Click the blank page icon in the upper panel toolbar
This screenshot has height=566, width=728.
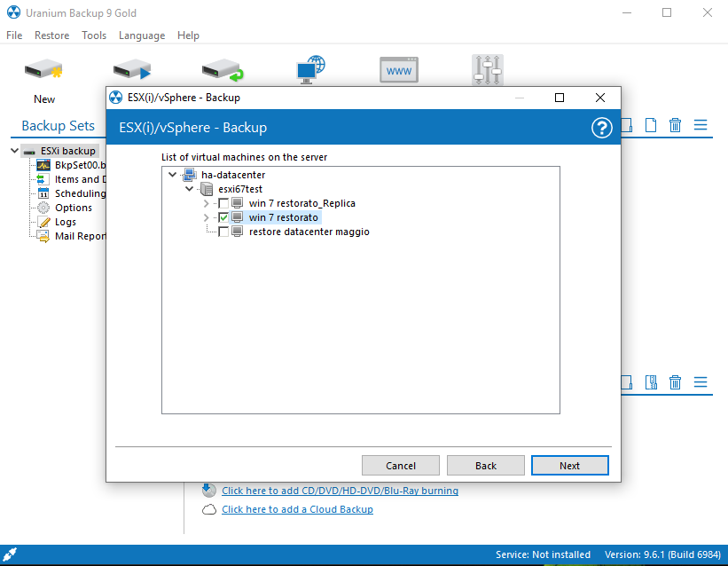651,125
